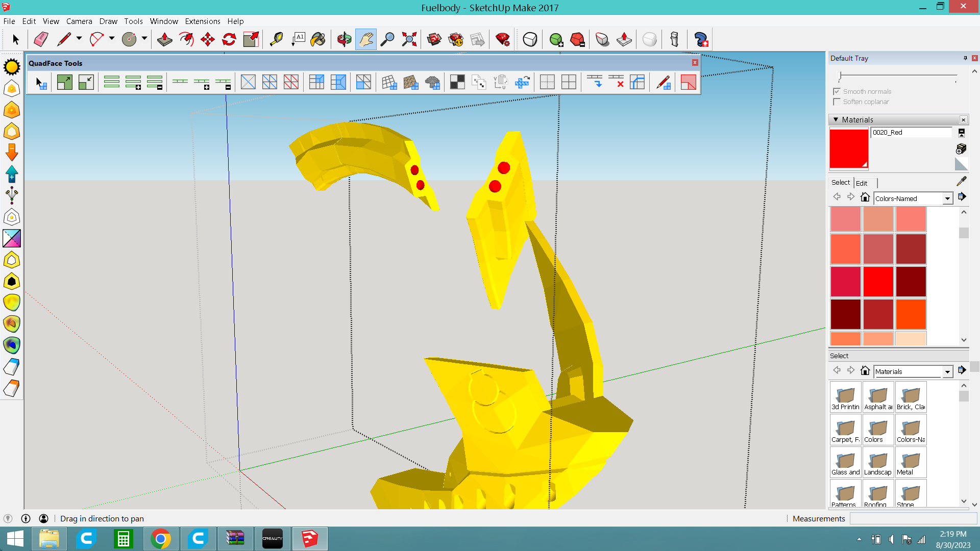Open the Metal materials folder

(x=911, y=462)
